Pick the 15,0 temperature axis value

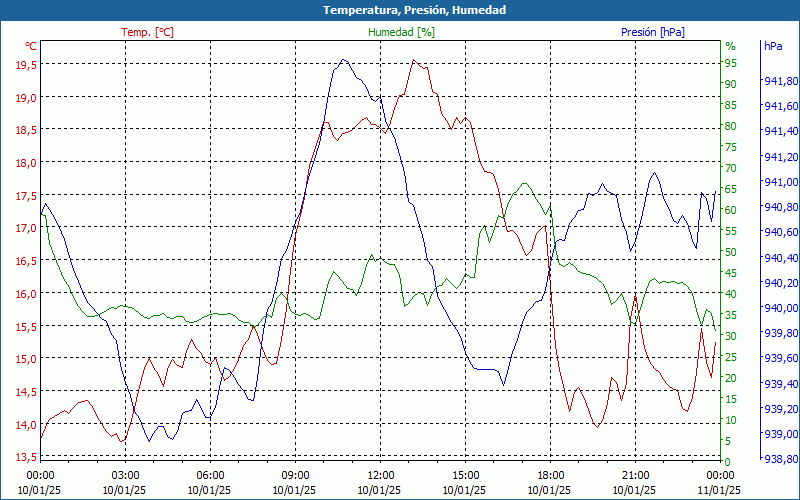[27, 359]
